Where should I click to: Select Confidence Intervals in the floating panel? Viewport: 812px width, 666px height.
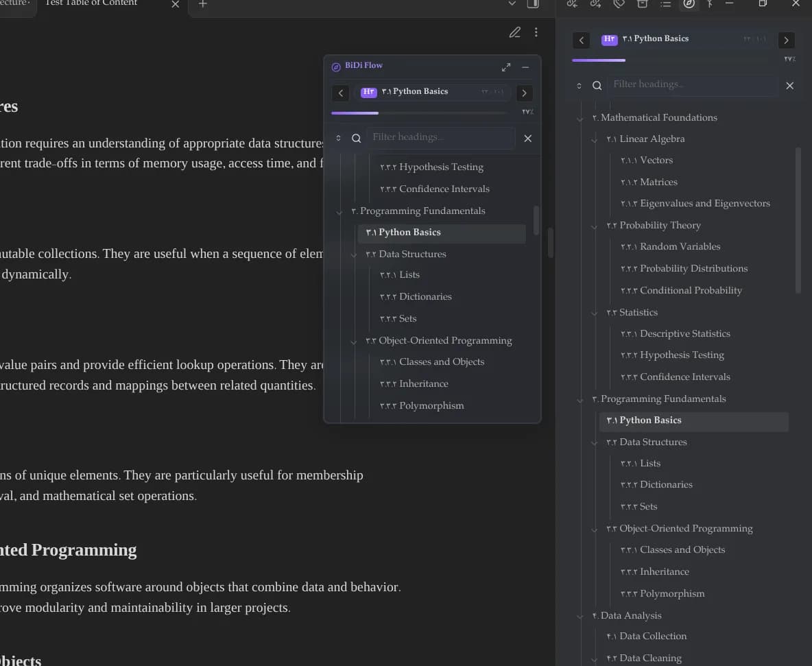(x=435, y=189)
